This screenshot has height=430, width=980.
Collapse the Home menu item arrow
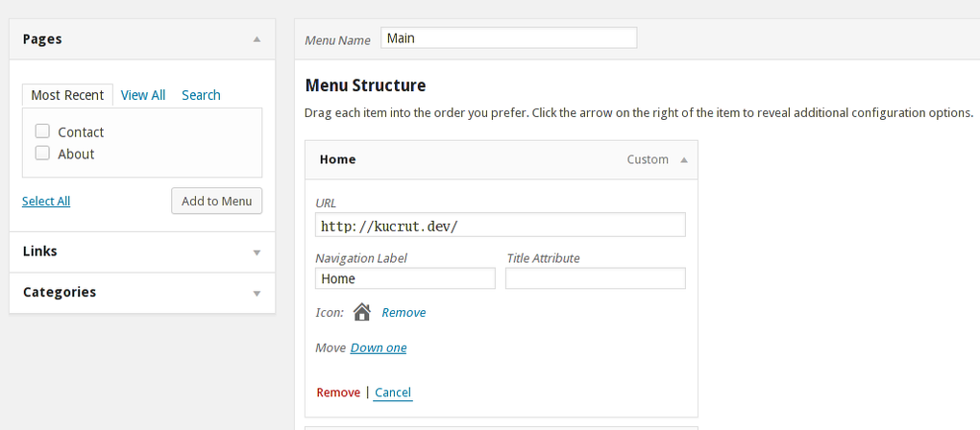[x=684, y=160]
